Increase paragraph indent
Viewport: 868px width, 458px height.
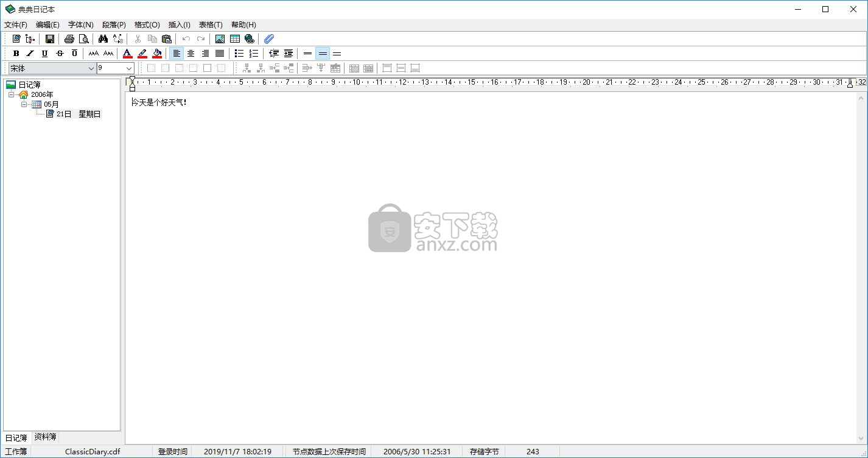click(x=289, y=54)
